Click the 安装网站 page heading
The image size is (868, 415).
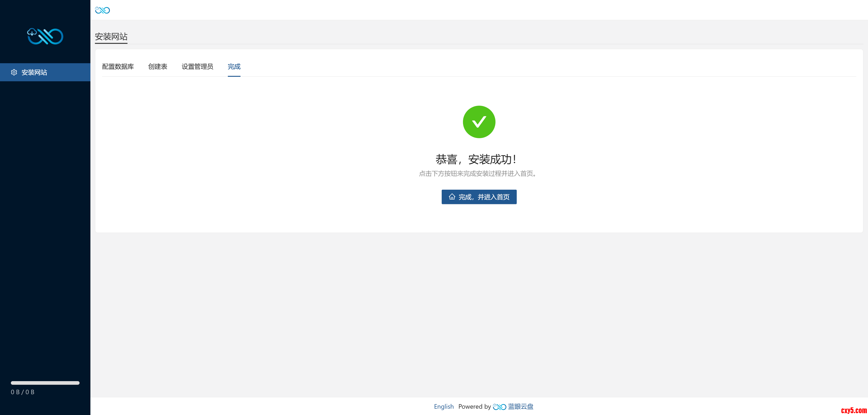pyautogui.click(x=111, y=37)
